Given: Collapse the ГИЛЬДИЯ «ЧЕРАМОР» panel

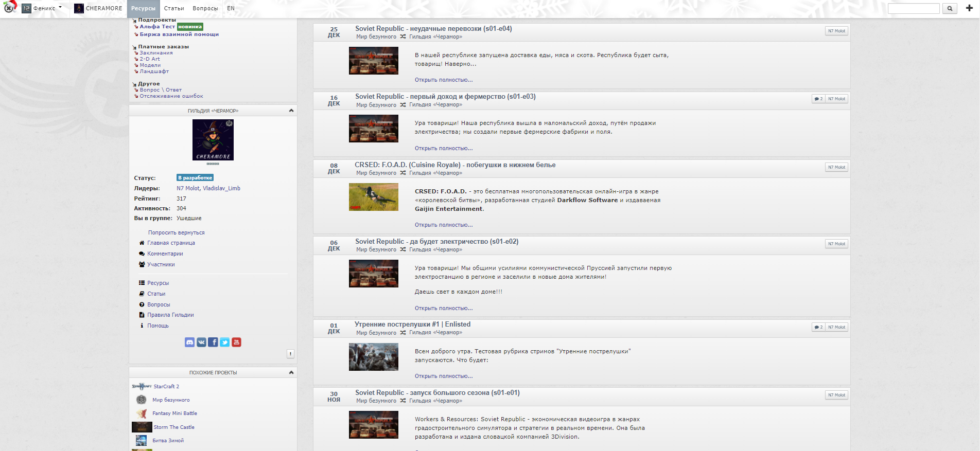Looking at the screenshot, I should [291, 111].
